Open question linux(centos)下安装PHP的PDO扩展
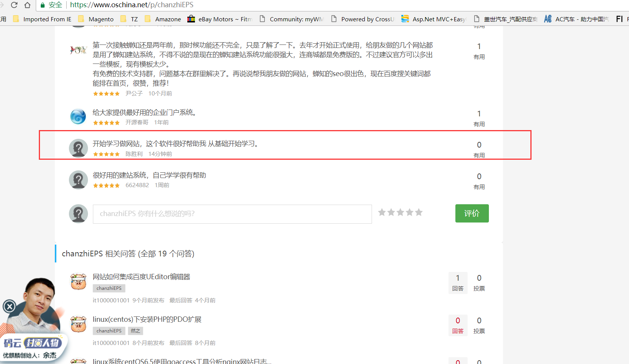The image size is (629, 364). tap(147, 319)
